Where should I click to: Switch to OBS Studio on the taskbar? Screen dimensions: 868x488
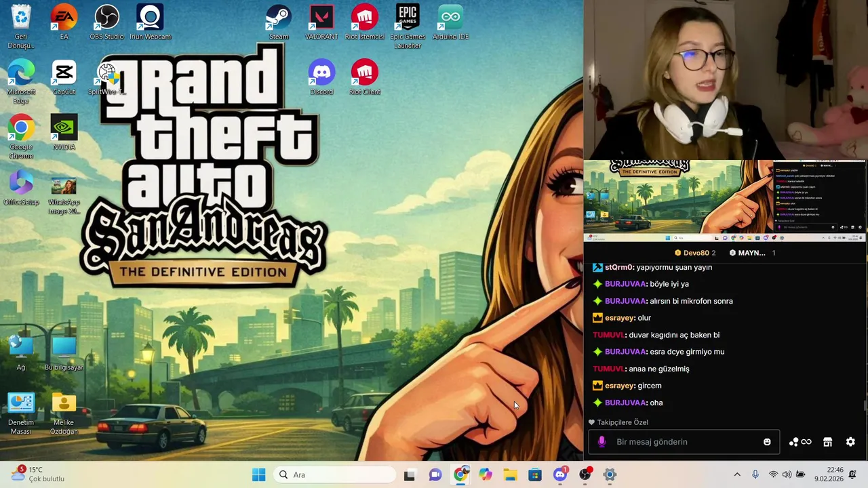(585, 474)
